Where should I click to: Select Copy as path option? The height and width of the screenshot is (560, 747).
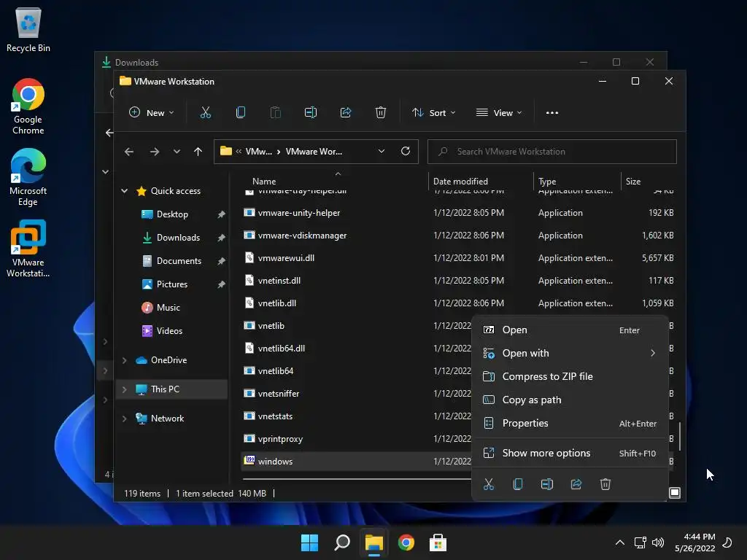point(570,400)
